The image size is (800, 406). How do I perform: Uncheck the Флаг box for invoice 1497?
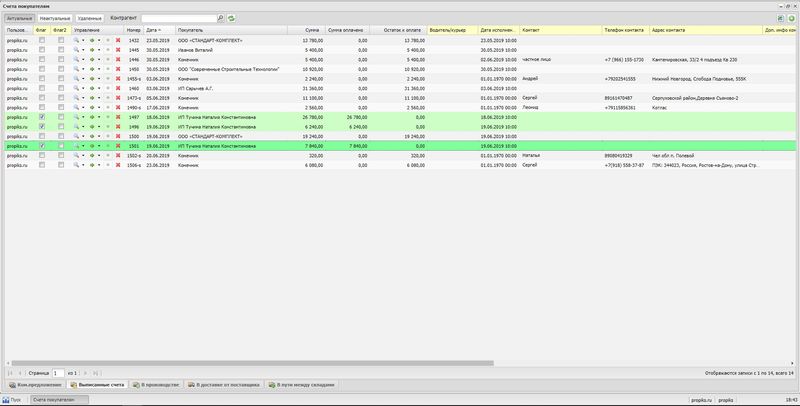coord(42,117)
